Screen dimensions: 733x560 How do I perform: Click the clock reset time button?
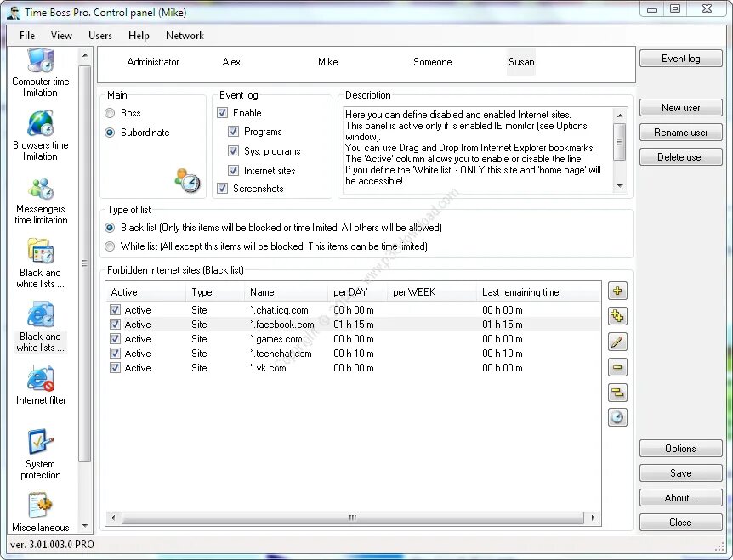coord(617,417)
